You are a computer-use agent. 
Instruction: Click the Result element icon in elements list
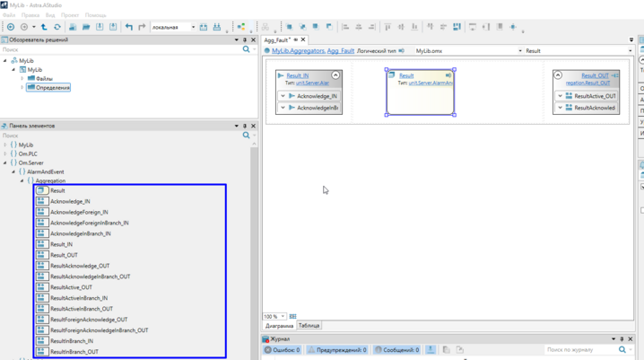(41, 191)
